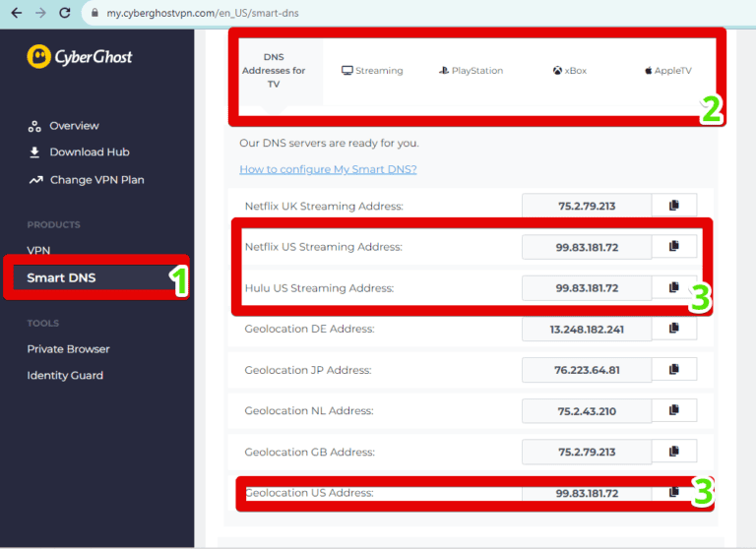Copy the Geolocation NL Address
The width and height of the screenshot is (756, 549).
coord(674,410)
